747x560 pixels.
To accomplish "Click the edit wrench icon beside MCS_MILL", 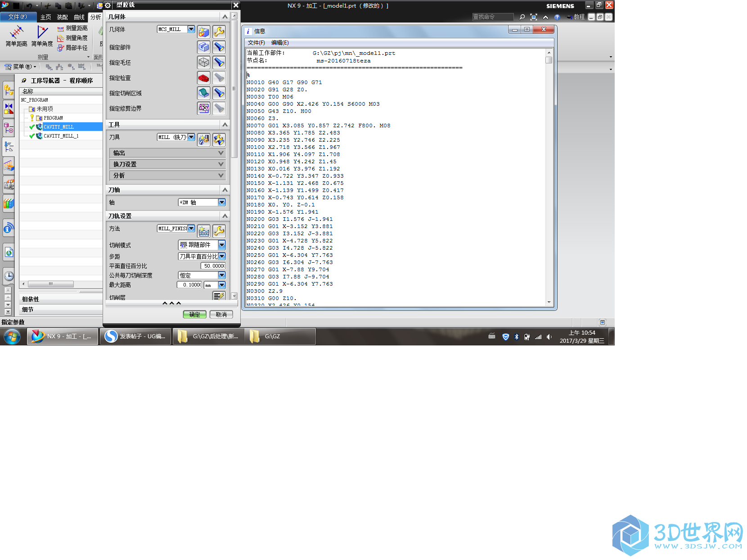I will coord(219,32).
